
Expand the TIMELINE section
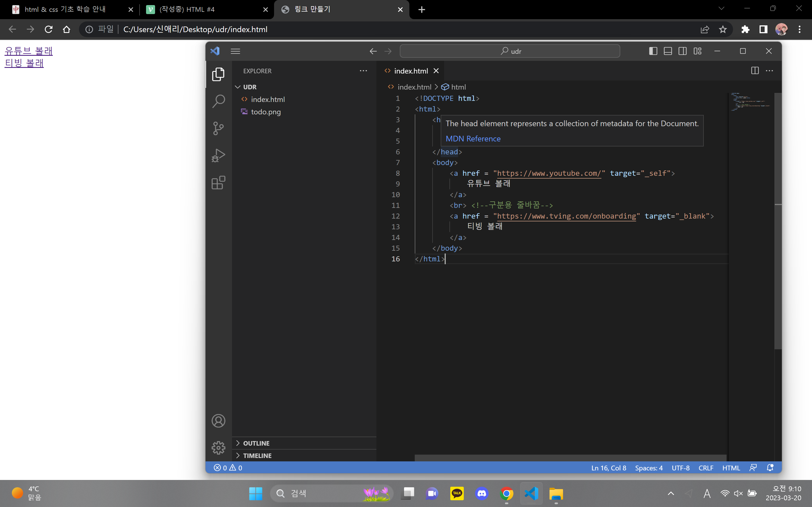point(257,456)
